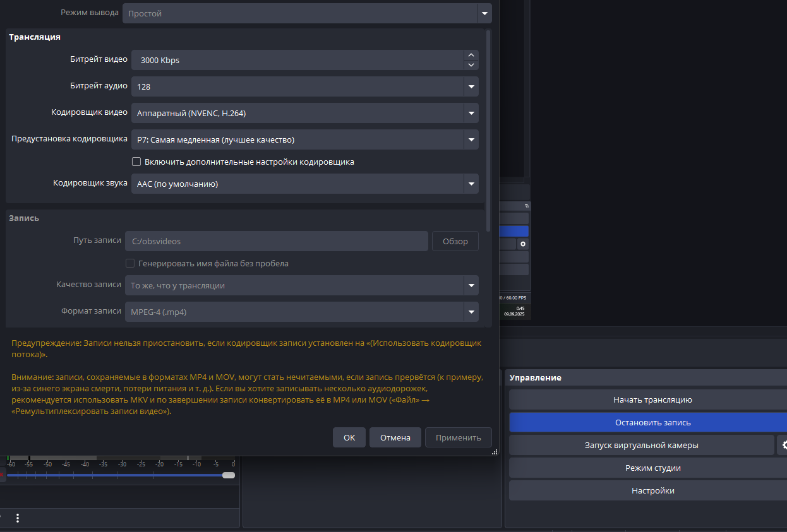Increase video bitrate with up arrow
Image resolution: width=787 pixels, height=532 pixels.
point(471,56)
